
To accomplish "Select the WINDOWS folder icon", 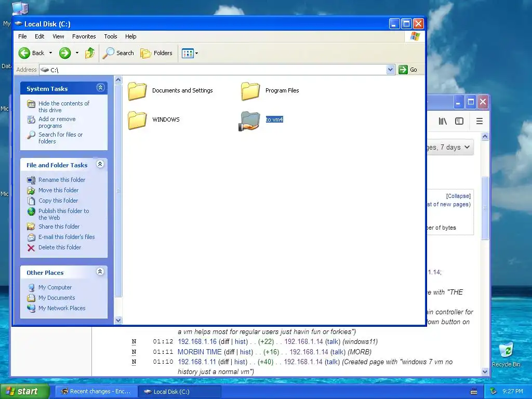I will click(137, 120).
